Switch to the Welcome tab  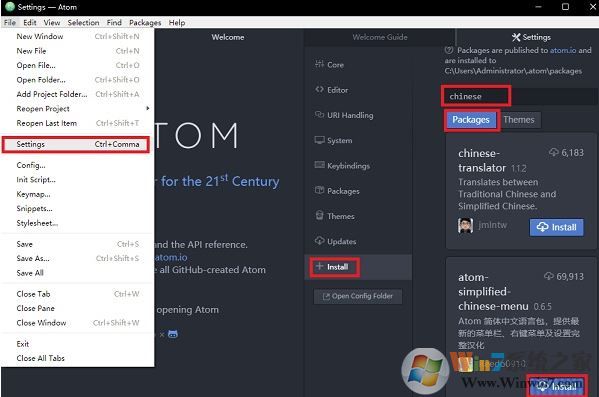[228, 37]
